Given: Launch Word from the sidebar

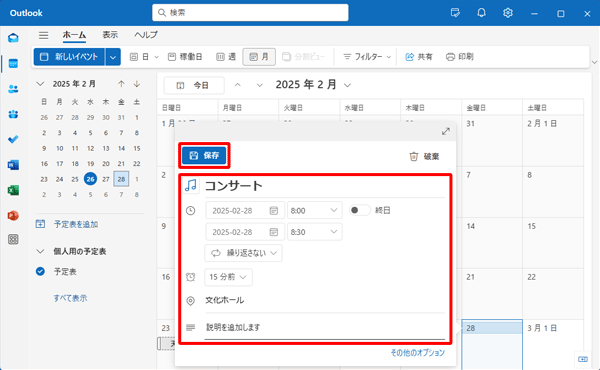Looking at the screenshot, I should pos(13,165).
